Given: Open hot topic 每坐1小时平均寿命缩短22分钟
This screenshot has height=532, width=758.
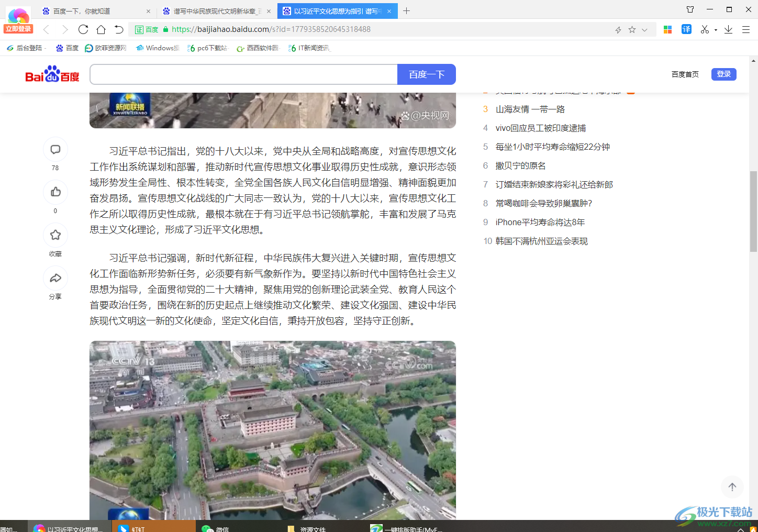Looking at the screenshot, I should [553, 147].
